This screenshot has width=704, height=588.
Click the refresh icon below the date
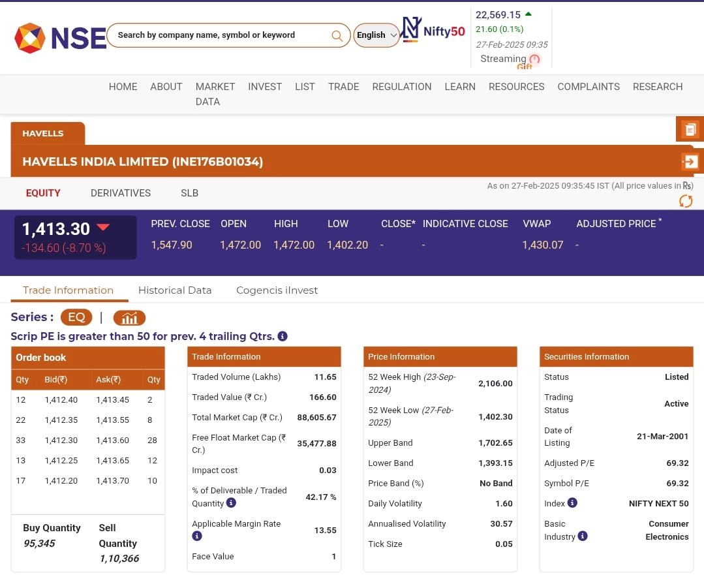(685, 201)
